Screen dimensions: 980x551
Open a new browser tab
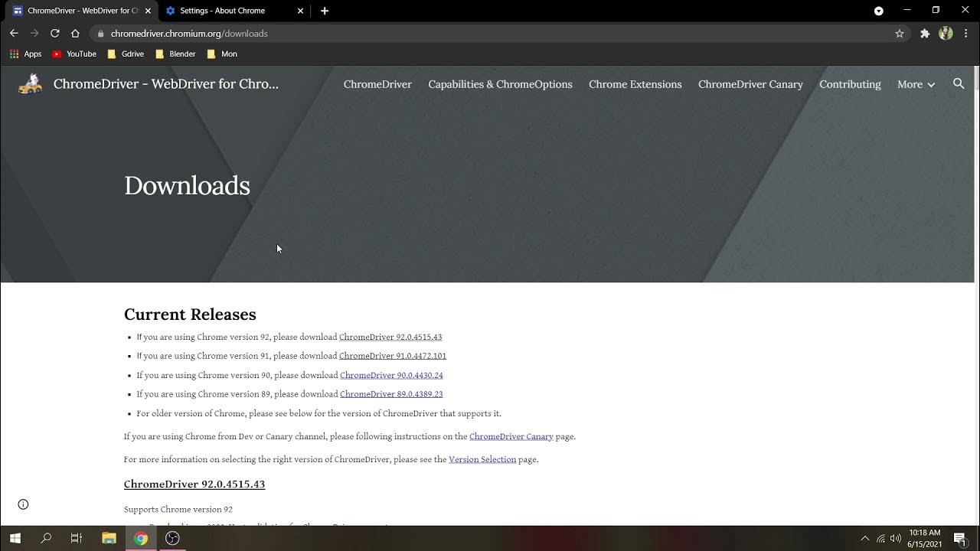(325, 11)
